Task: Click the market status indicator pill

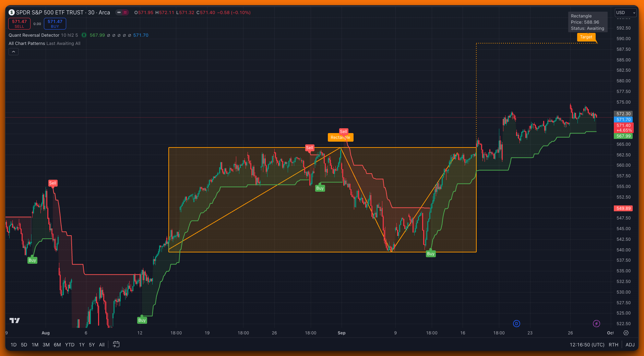Action: coord(122,12)
